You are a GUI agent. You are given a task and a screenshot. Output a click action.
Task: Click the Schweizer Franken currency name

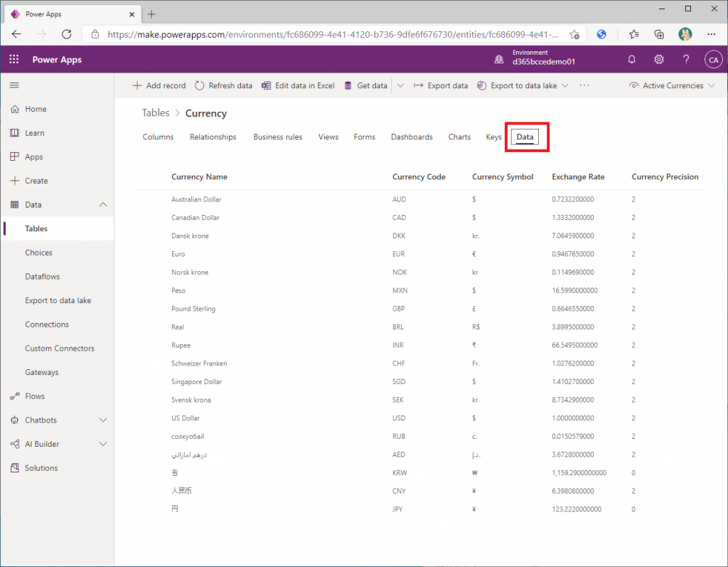point(199,364)
